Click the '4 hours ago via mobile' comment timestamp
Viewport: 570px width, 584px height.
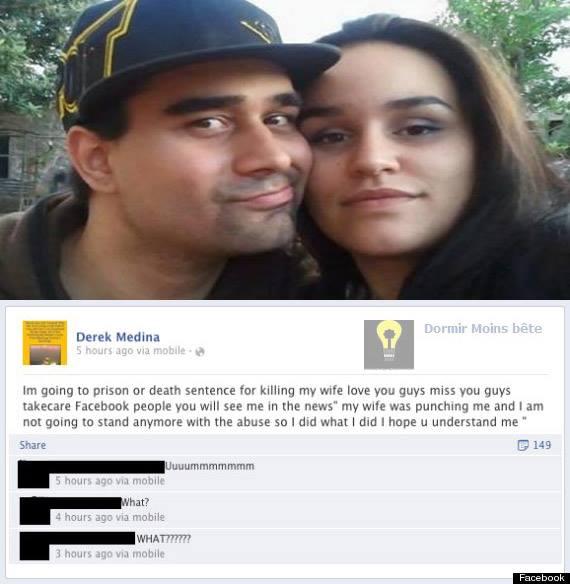110,517
